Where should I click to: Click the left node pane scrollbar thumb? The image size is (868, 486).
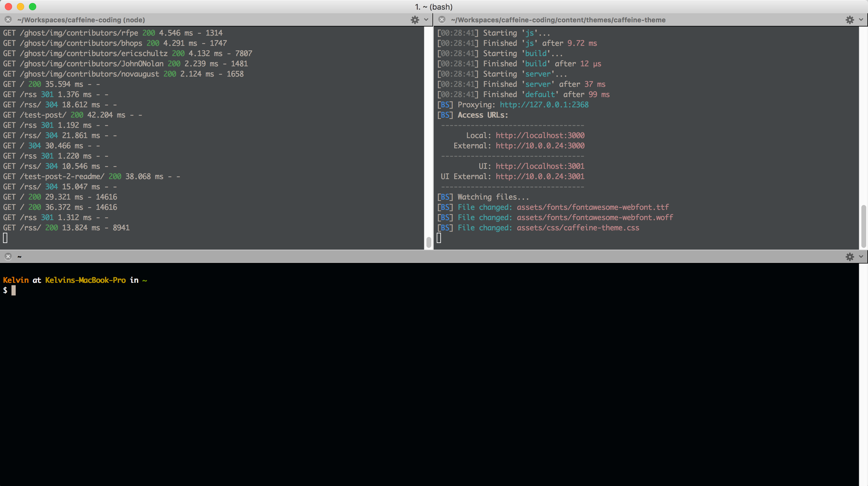point(429,242)
